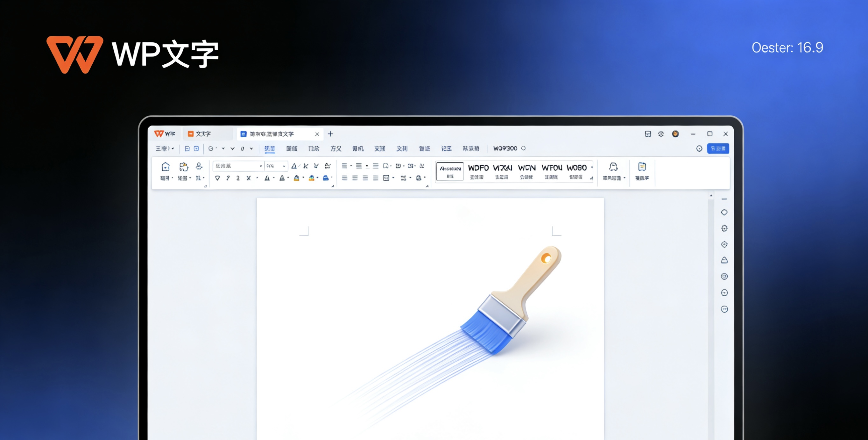This screenshot has height=440, width=868.
Task: Click the lock icon in right sidebar
Action: (724, 260)
